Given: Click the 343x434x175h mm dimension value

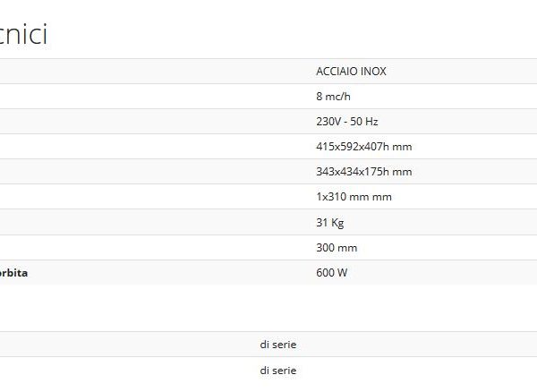Looking at the screenshot, I should coord(364,172).
